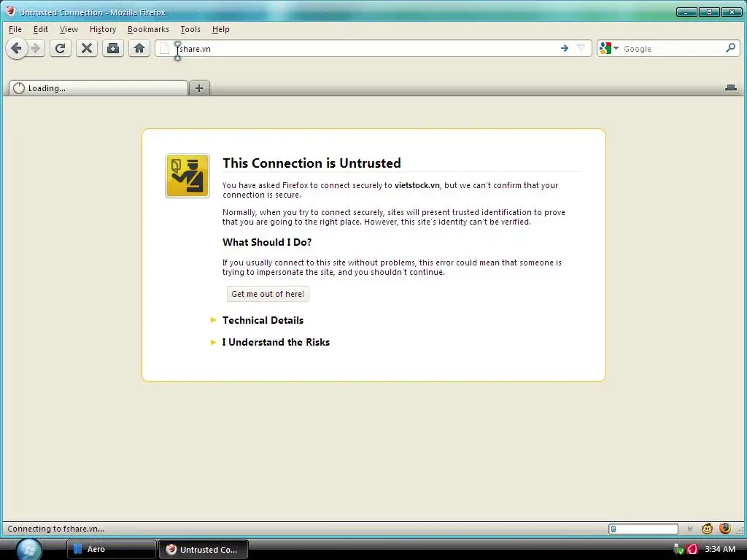Viewport: 747px width, 560px height.
Task: Click the 3:34 AM system clock
Action: [x=720, y=549]
